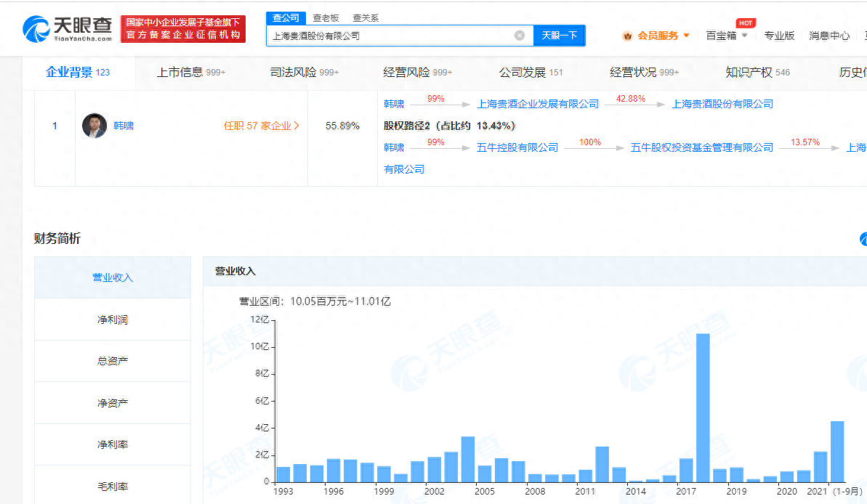Select the 司法风险 tab
Image resolution: width=867 pixels, height=504 pixels.
304,73
